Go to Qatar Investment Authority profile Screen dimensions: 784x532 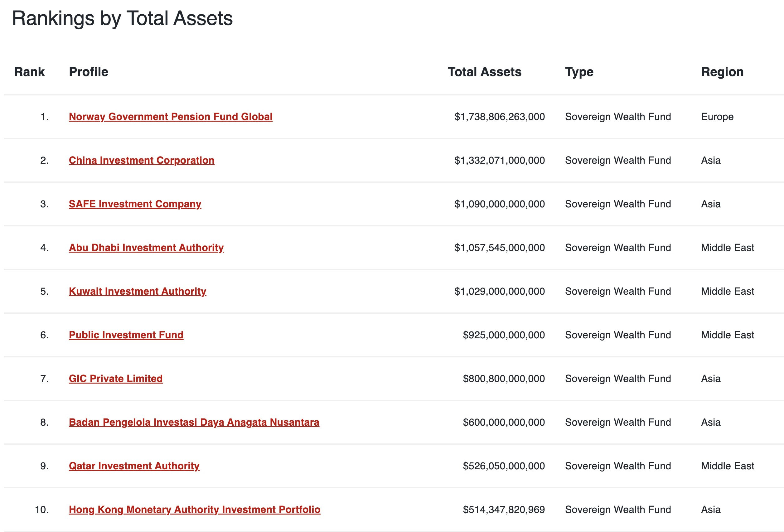[x=134, y=466]
